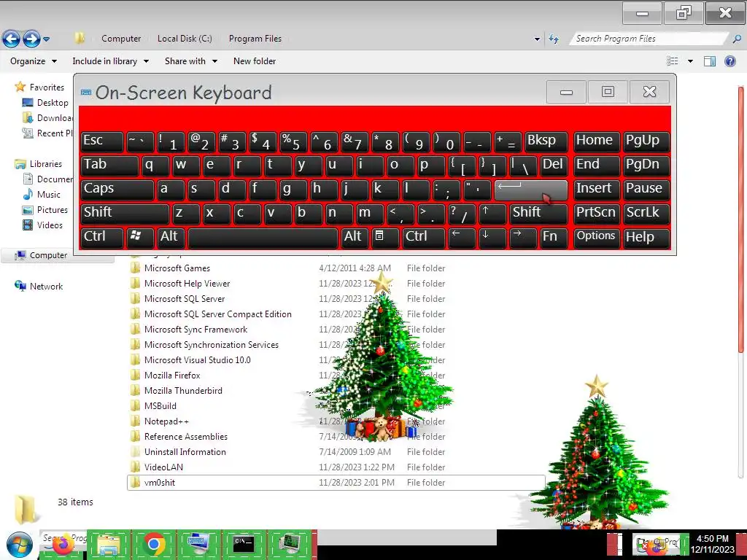
Task: Click the up arrow key on keyboard
Action: [492, 214]
